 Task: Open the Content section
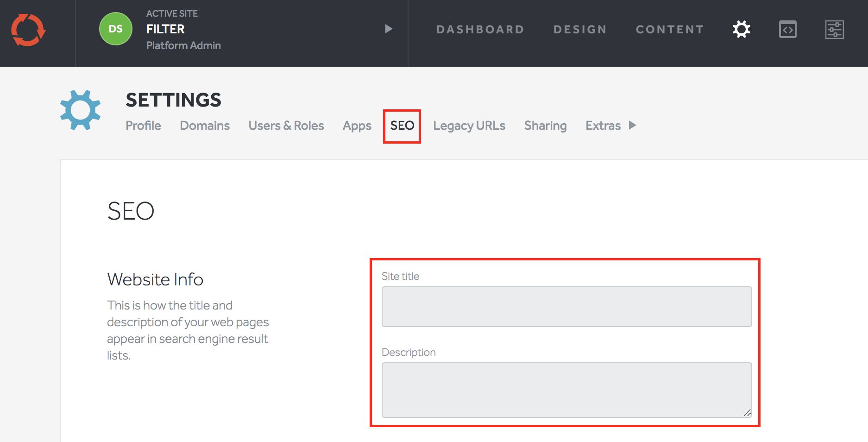click(x=669, y=30)
